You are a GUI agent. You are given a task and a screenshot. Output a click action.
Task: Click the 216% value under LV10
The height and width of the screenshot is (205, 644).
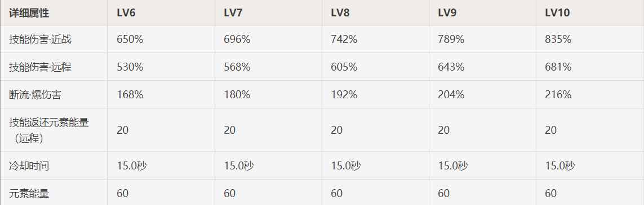(558, 95)
